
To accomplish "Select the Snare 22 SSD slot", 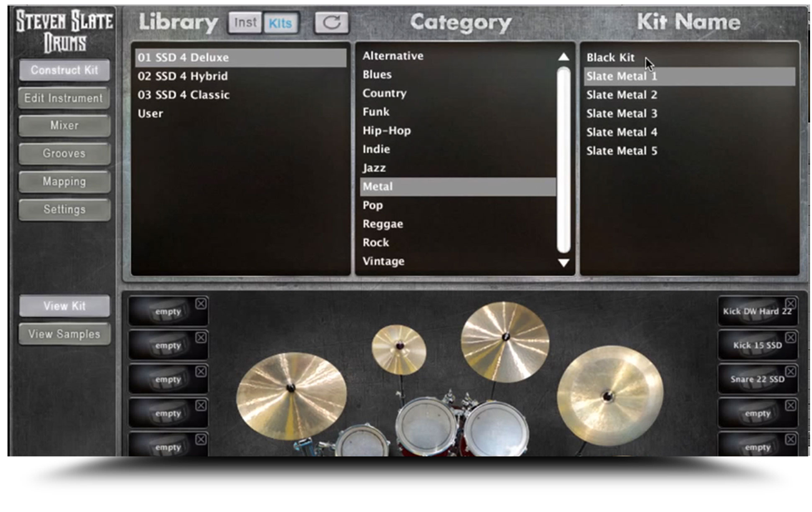I will click(x=757, y=380).
